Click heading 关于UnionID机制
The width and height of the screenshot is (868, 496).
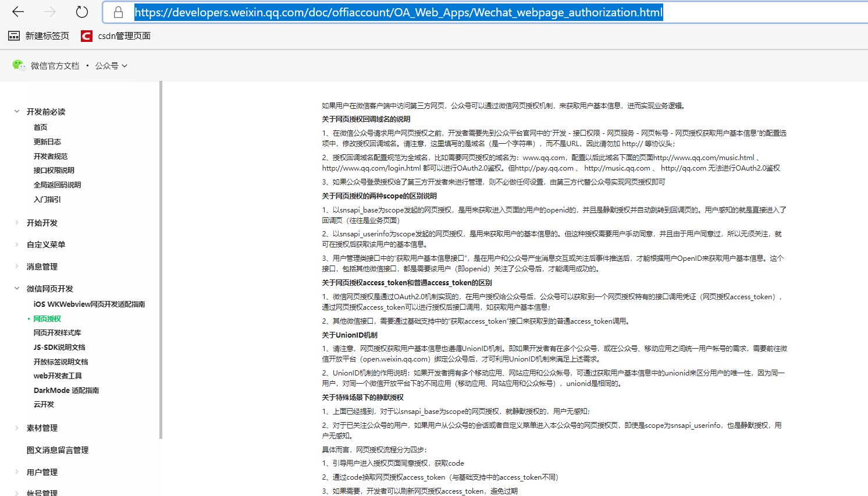click(x=350, y=335)
